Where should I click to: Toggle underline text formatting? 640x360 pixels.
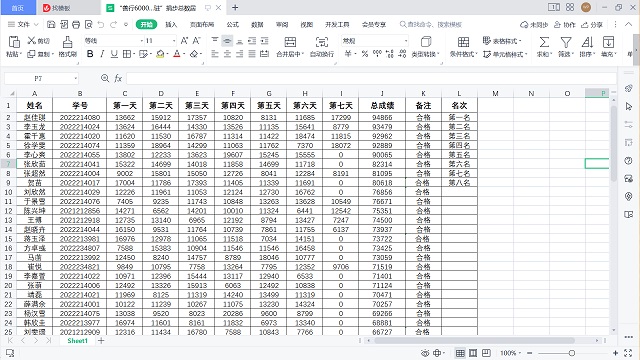114,54
